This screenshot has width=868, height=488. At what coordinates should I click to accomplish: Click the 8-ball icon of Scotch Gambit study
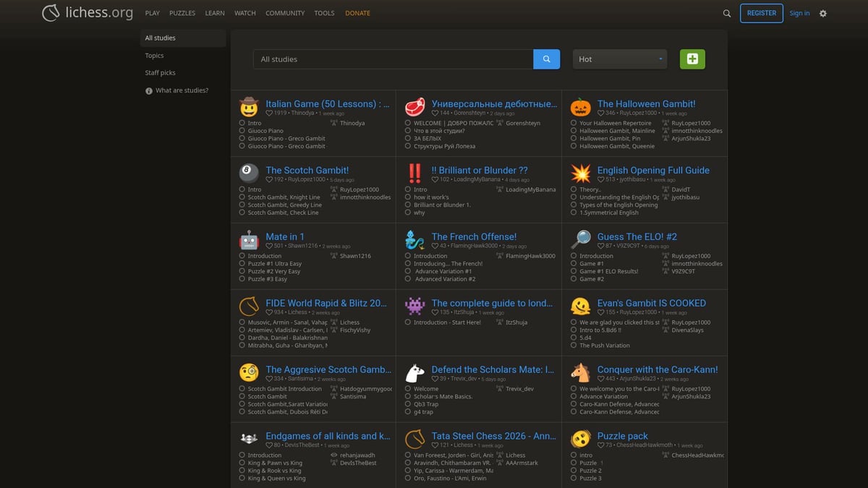pyautogui.click(x=249, y=174)
